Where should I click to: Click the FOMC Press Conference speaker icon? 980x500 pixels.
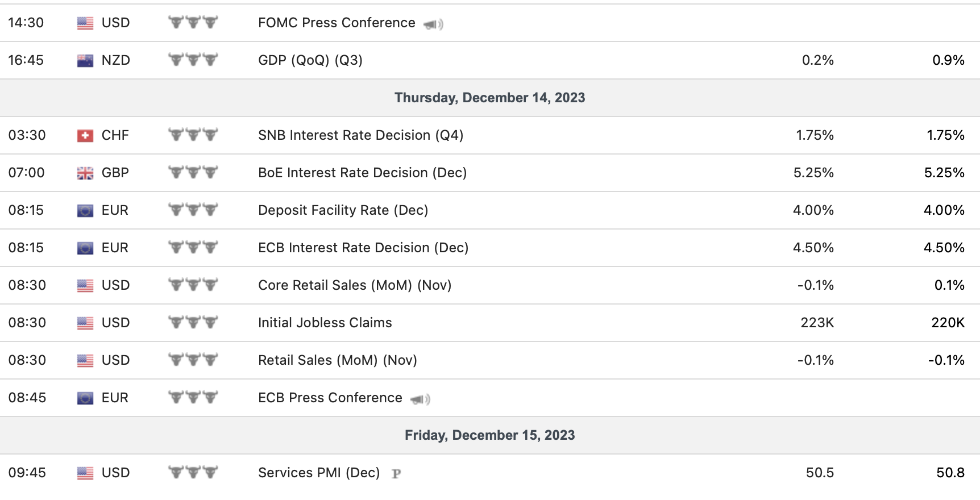433,24
